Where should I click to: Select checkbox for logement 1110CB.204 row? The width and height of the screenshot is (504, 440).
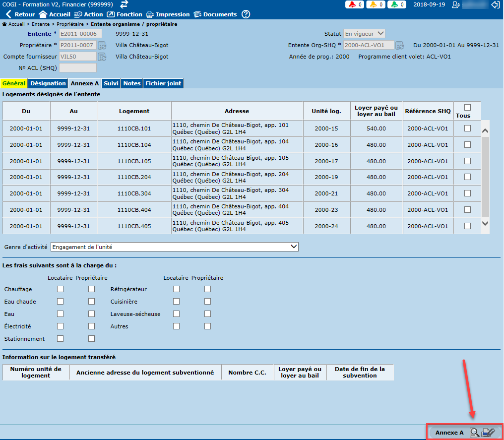pos(467,177)
